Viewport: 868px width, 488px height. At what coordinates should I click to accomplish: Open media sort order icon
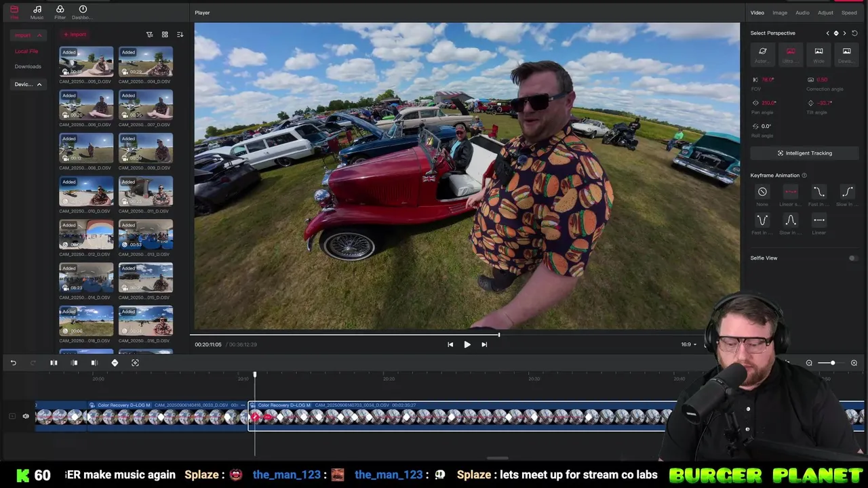pos(180,35)
